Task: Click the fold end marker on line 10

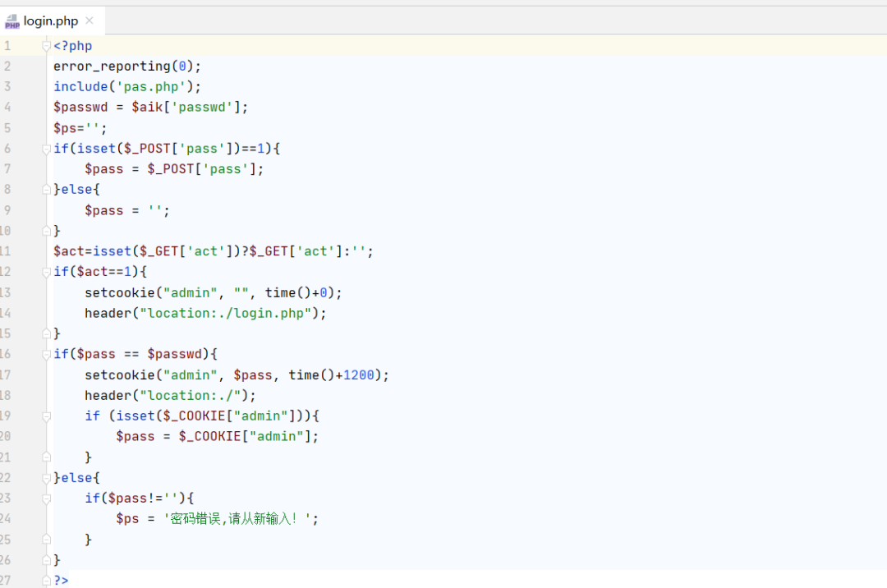Action: [x=46, y=231]
